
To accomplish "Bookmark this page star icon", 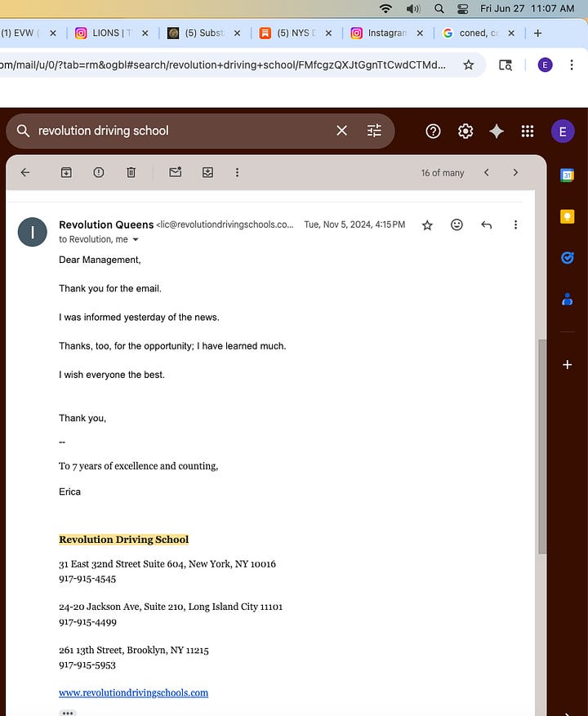I will [x=468, y=64].
